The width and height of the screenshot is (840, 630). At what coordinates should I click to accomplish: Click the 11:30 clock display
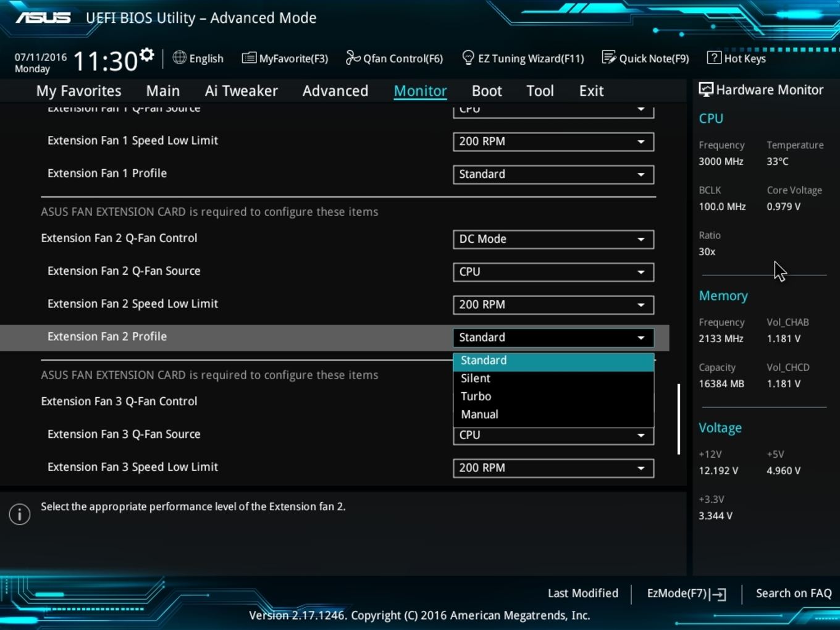tap(105, 61)
